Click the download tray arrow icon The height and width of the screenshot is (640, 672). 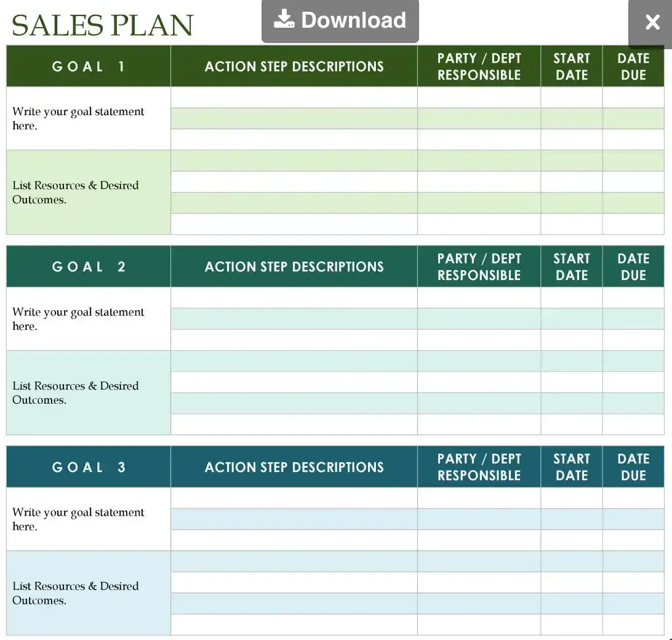click(284, 20)
